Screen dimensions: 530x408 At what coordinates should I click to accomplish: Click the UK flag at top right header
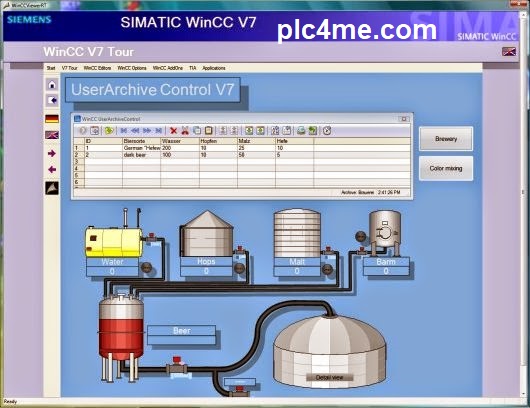509,51
